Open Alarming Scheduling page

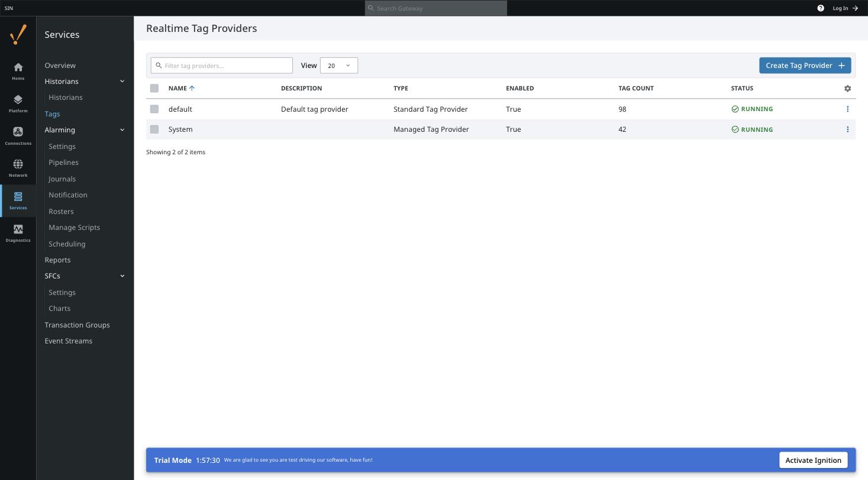pos(67,244)
